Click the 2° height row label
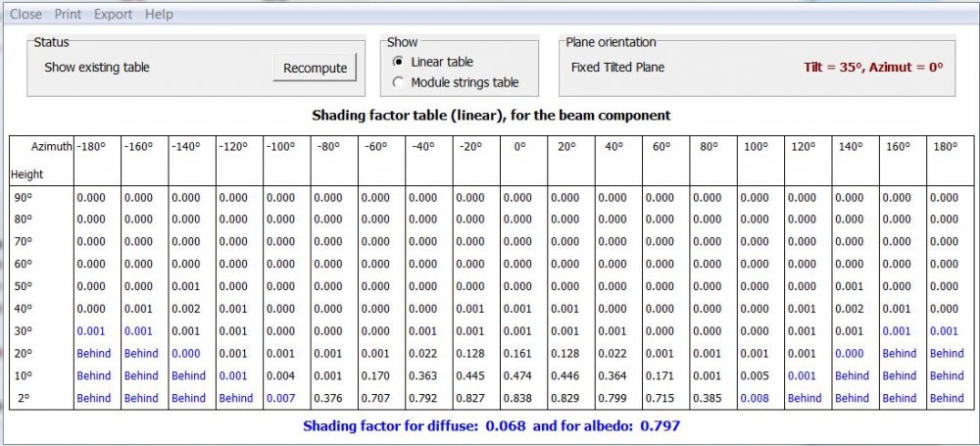The width and height of the screenshot is (980, 446). pyautogui.click(x=24, y=398)
